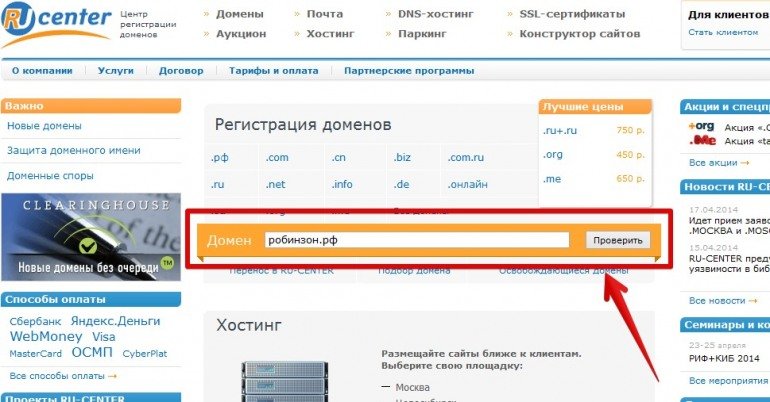The width and height of the screenshot is (770, 402).
Task: Click the Clearinghouse banner image
Action: pyautogui.click(x=91, y=236)
